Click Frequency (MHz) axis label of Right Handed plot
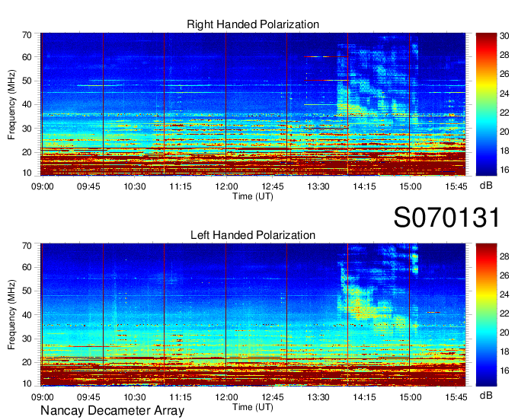This screenshot has width=518, height=420. pyautogui.click(x=11, y=104)
